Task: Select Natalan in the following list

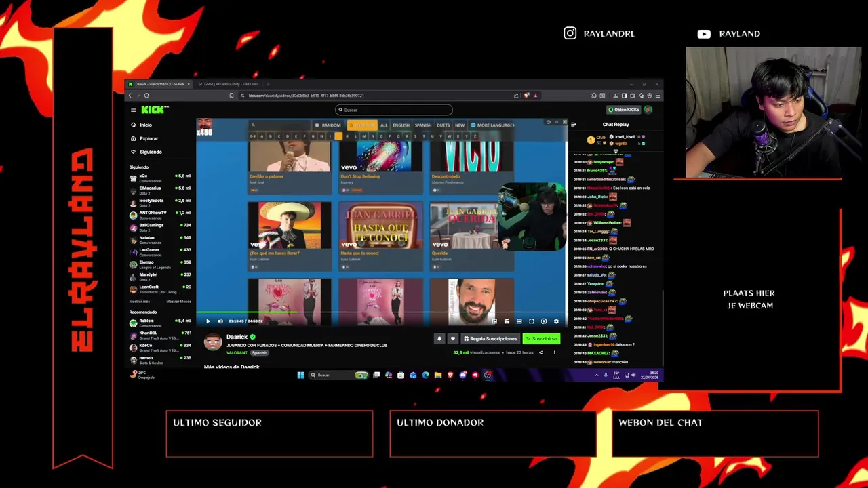Action: pyautogui.click(x=160, y=239)
